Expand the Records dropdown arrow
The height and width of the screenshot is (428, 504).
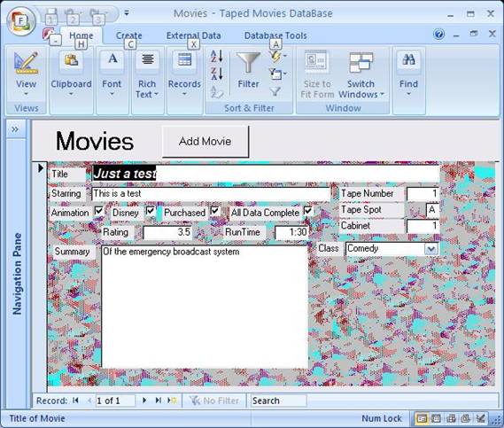click(184, 94)
